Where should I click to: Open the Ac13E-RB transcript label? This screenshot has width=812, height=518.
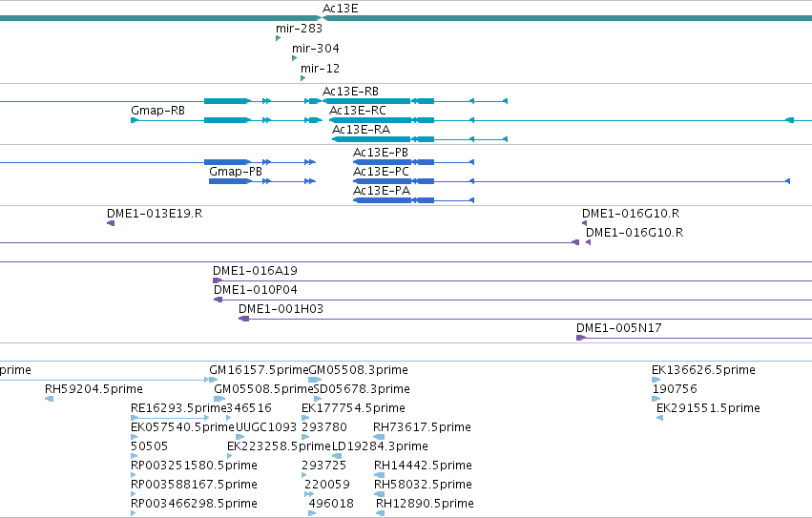click(x=350, y=92)
